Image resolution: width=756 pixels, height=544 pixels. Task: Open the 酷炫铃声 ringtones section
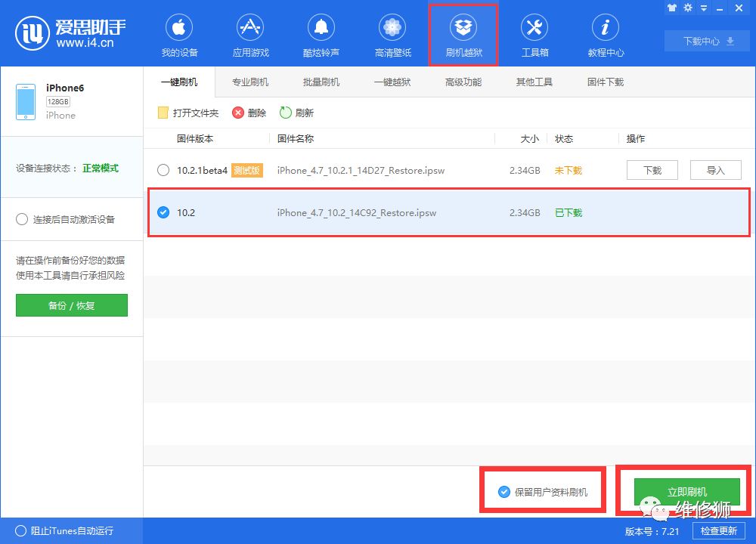pyautogui.click(x=321, y=33)
